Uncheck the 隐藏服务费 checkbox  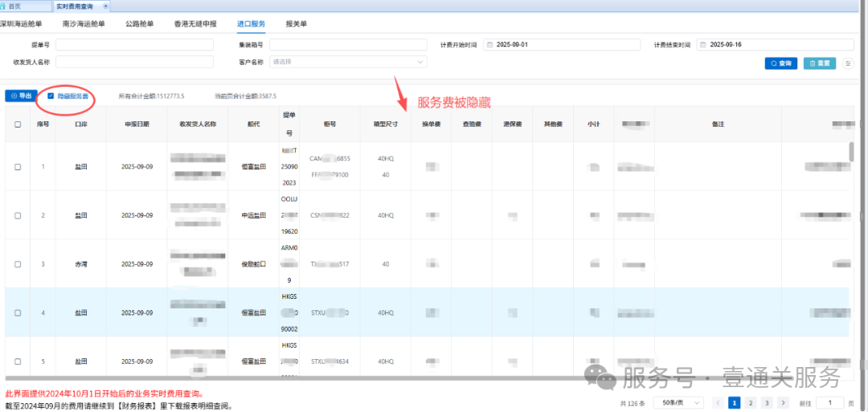tap(51, 96)
